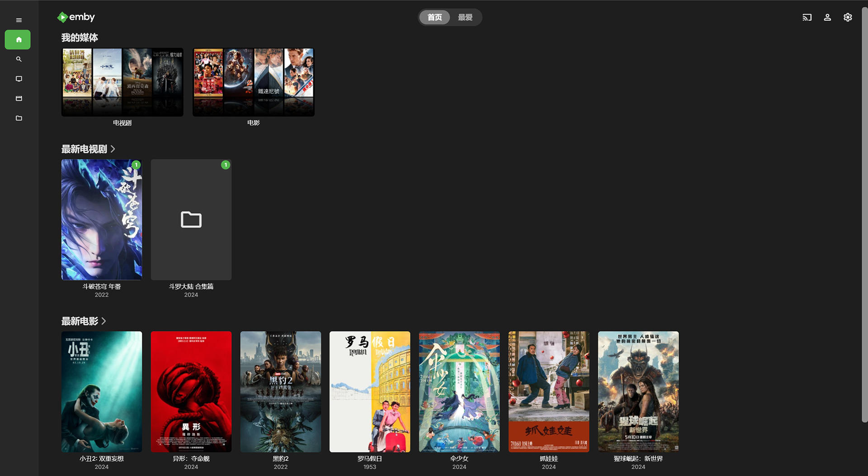Open the 最新电视剧 section heading

84,149
